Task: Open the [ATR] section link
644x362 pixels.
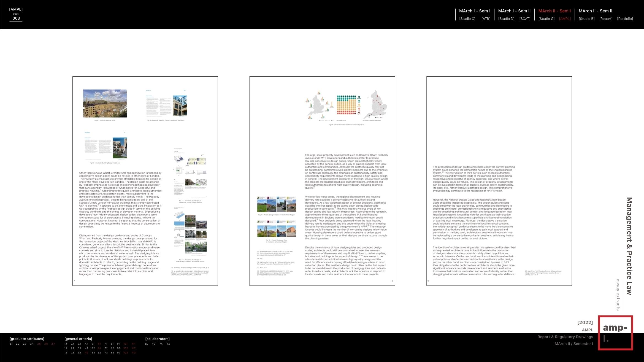Action: [x=486, y=19]
